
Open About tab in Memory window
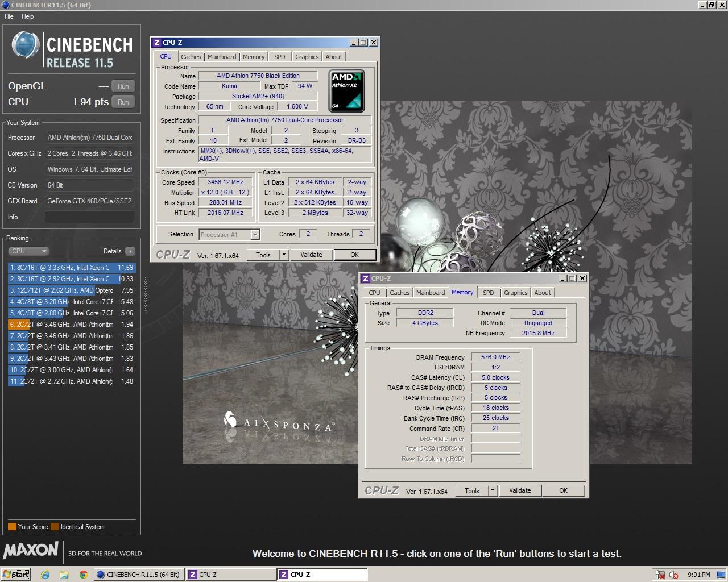(x=543, y=293)
